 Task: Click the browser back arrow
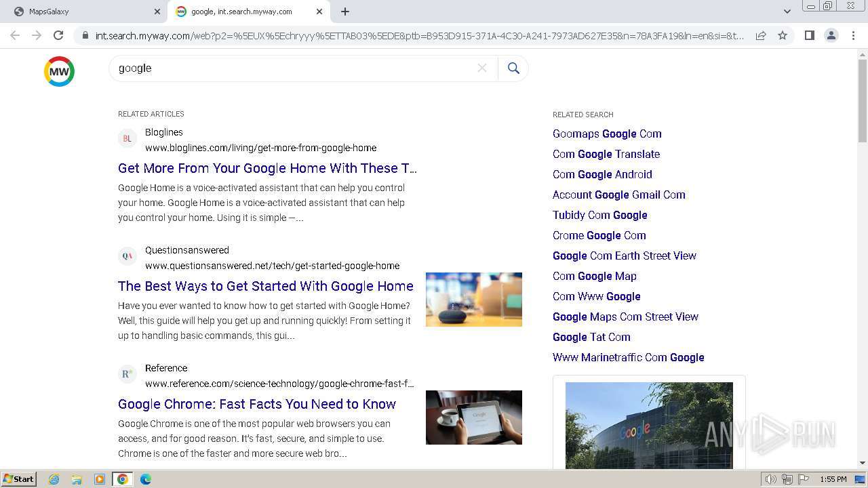pos(15,35)
